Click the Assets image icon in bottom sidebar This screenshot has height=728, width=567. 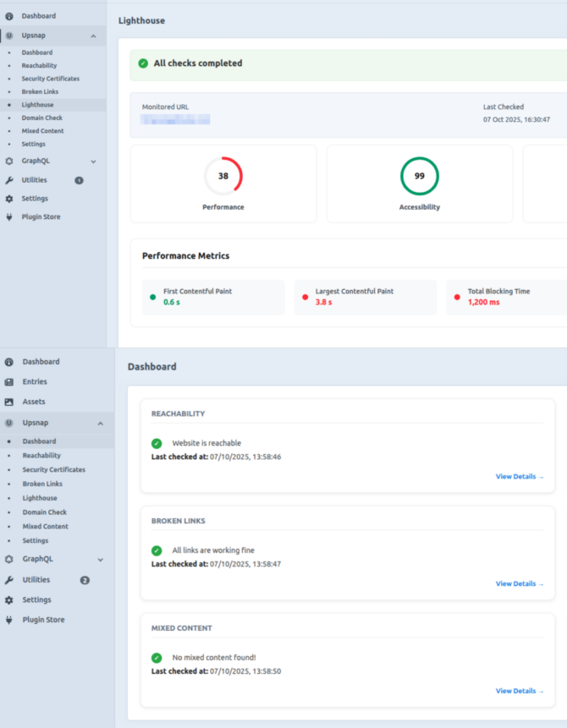click(x=9, y=402)
